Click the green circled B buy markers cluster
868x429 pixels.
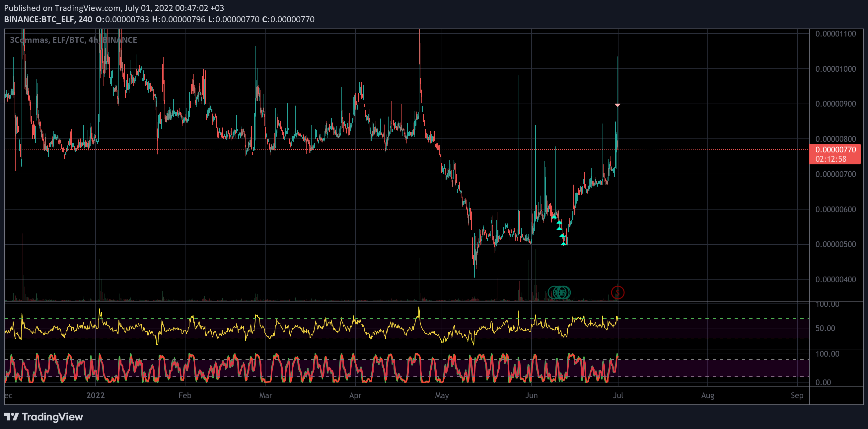click(x=559, y=293)
